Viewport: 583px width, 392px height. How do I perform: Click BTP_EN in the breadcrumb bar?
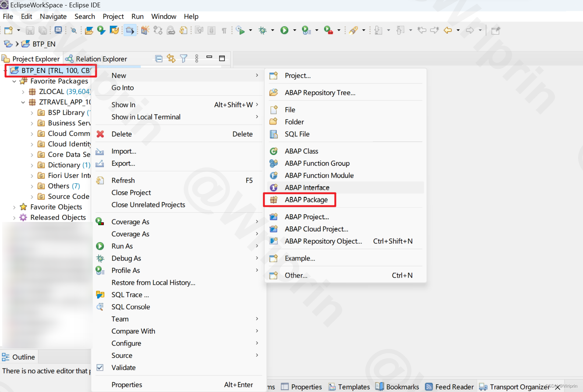44,44
